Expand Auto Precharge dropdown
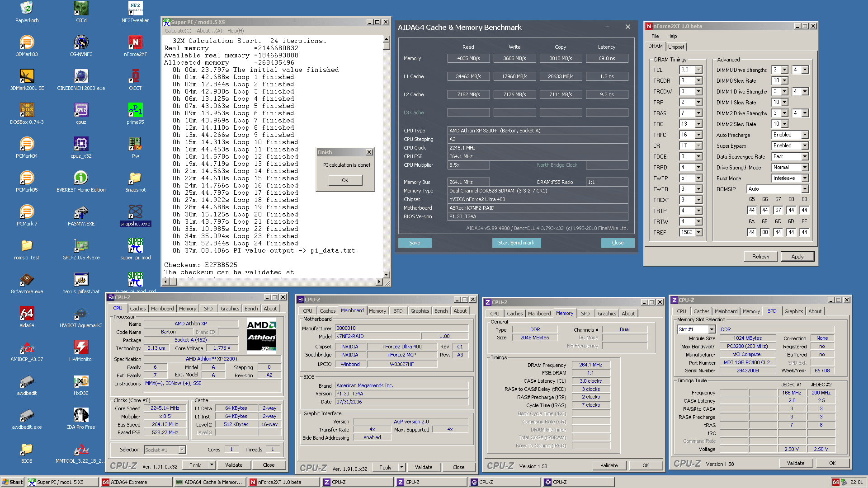Screen dimensions: 868x488 (x=805, y=135)
